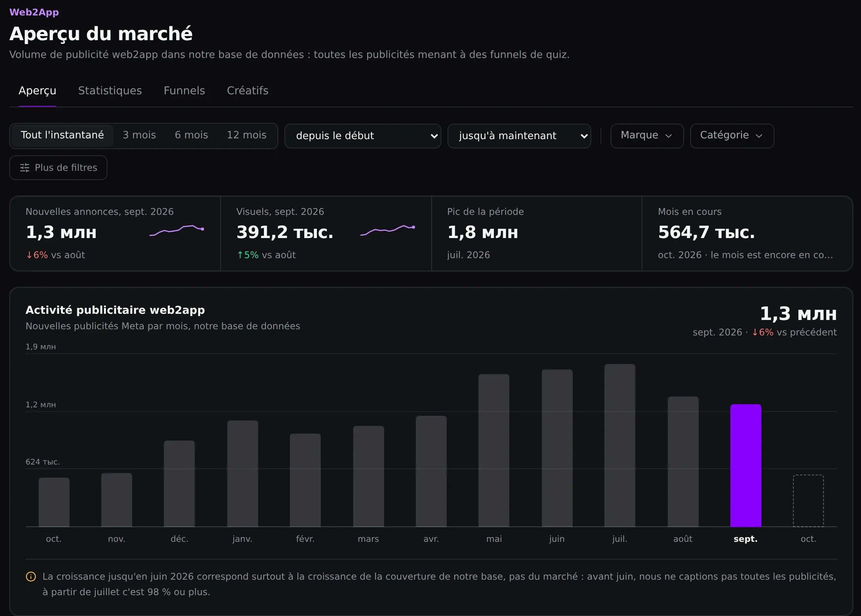Viewport: 861px width, 616px height.
Task: Click the highlighted purple sept. bar
Action: pos(746,466)
